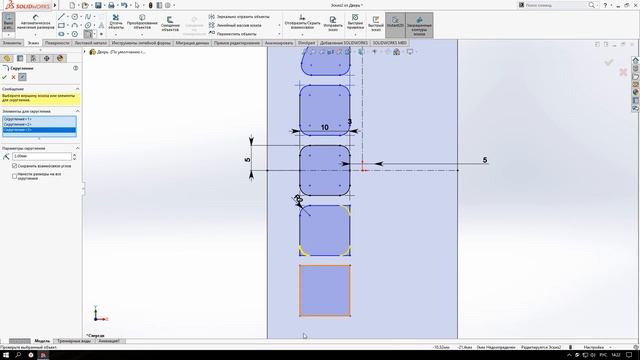Switch to the Sheet Metal ribbon tab
Image resolution: width=640 pixels, height=360 pixels.
91,43
